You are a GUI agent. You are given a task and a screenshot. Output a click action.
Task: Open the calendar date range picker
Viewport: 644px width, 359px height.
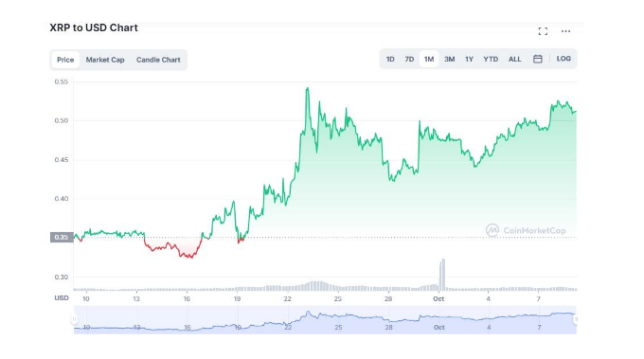pyautogui.click(x=537, y=59)
